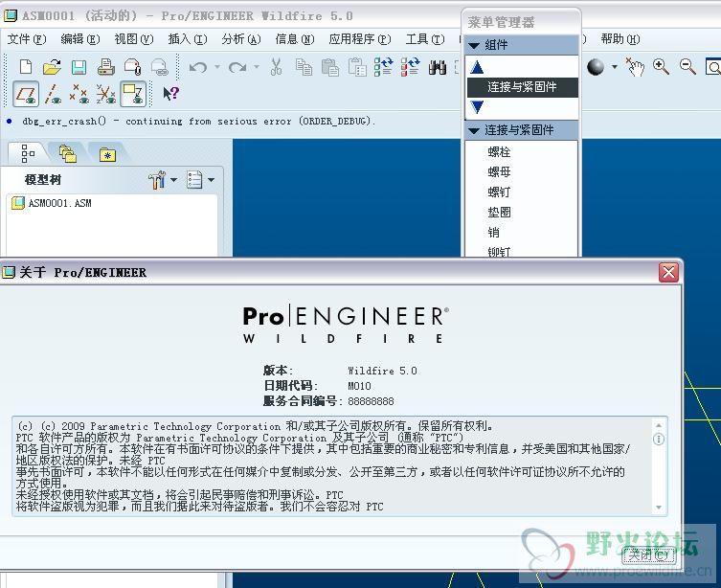Open the 应用程序(P) menu
Screen dimensions: 721x588
360,39
